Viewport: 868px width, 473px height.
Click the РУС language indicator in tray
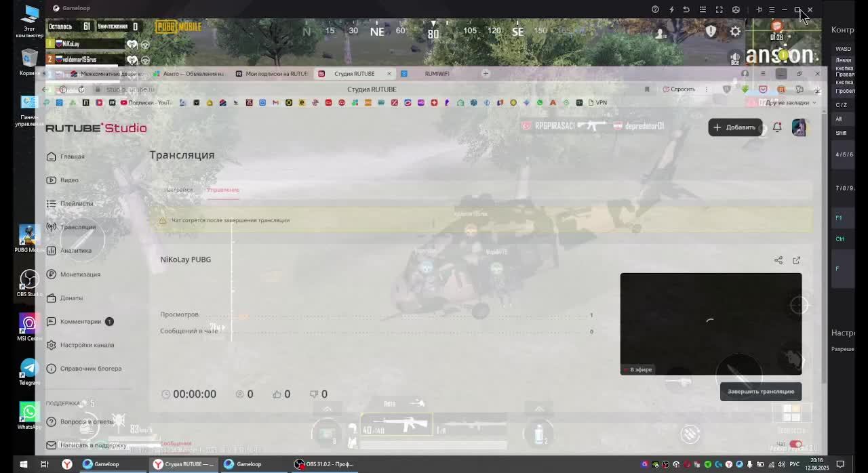tap(794, 464)
